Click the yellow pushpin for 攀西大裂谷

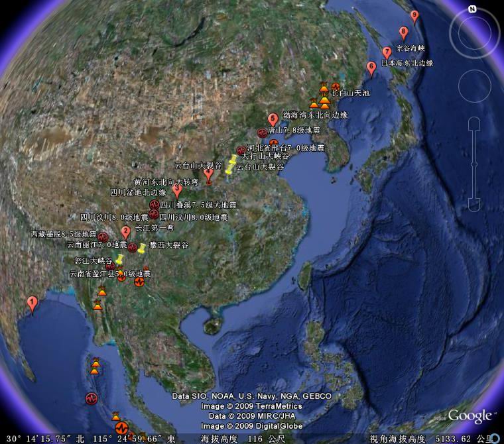(x=142, y=248)
